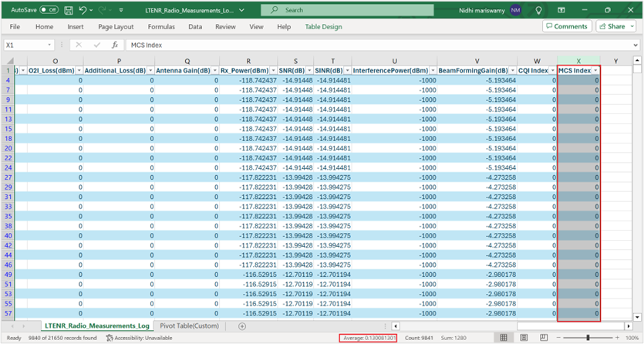Image resolution: width=644 pixels, height=344 pixels.
Task: Adjust the zoom slider in status bar
Action: 588,338
